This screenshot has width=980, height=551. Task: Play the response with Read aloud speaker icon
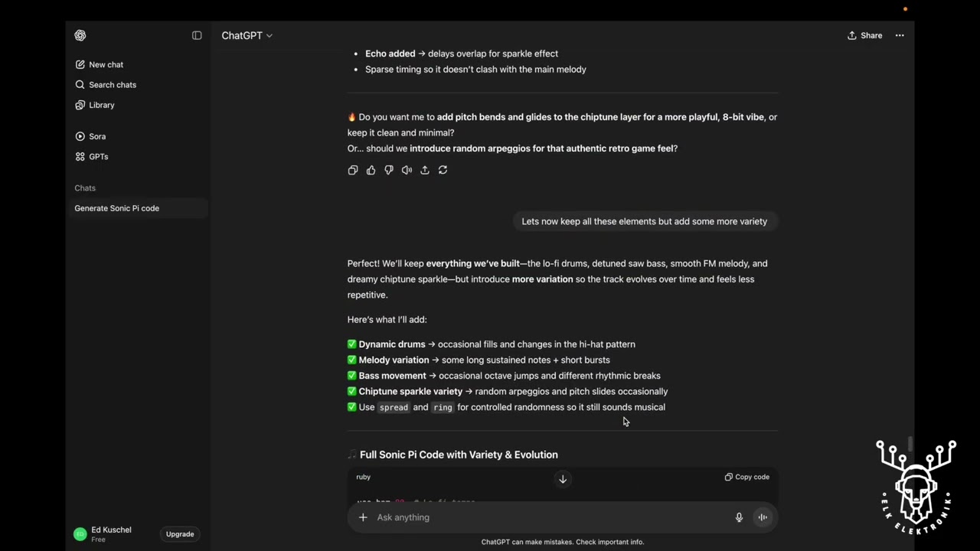coord(407,170)
